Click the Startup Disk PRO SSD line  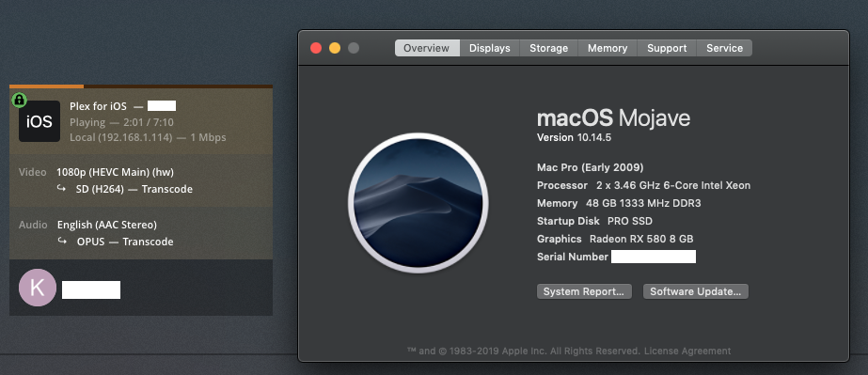(594, 221)
